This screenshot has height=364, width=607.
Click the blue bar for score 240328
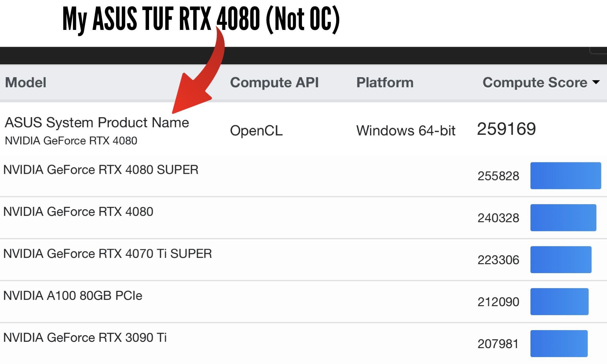coord(563,218)
